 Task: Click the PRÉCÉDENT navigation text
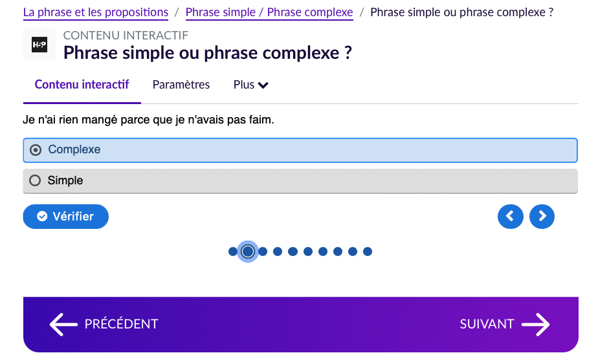121,325
